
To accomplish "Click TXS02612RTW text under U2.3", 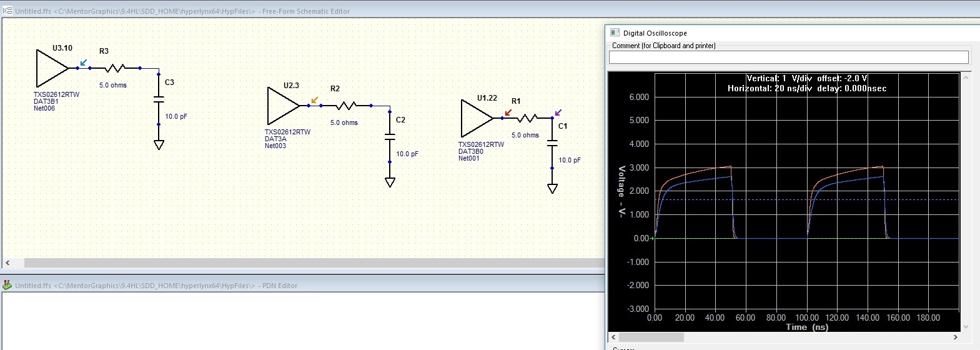I will [287, 132].
